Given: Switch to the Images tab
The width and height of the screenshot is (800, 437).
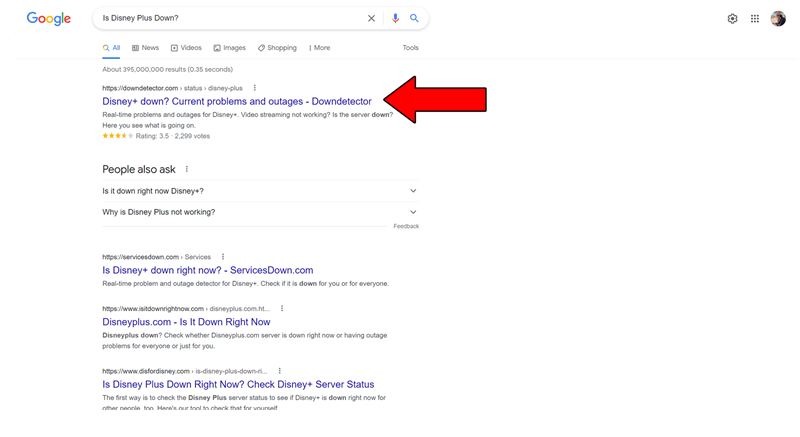Looking at the screenshot, I should click(230, 47).
